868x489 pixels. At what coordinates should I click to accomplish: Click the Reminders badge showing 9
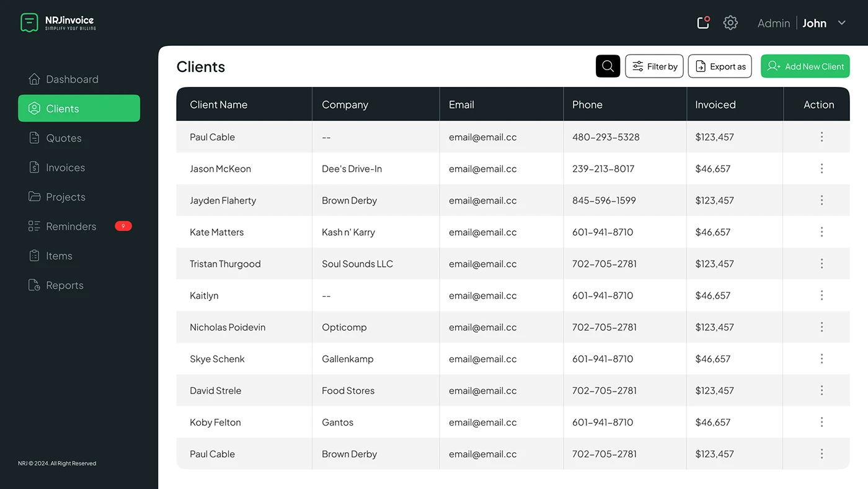[x=123, y=227]
